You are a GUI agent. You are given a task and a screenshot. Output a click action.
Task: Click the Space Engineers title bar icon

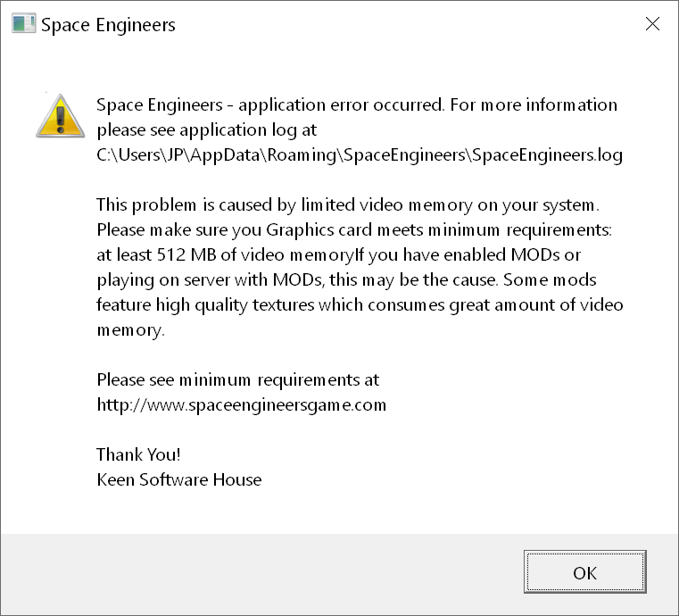pyautogui.click(x=24, y=24)
